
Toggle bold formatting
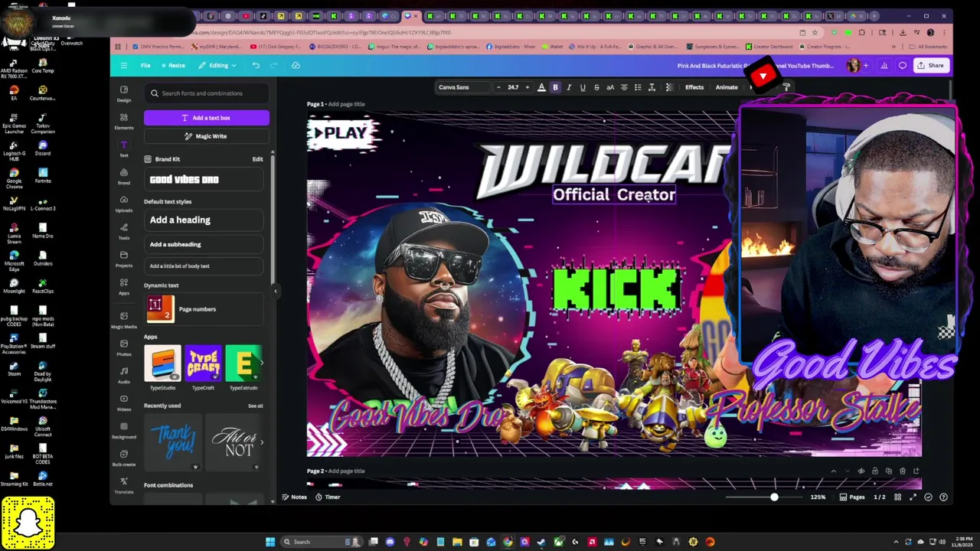(555, 87)
